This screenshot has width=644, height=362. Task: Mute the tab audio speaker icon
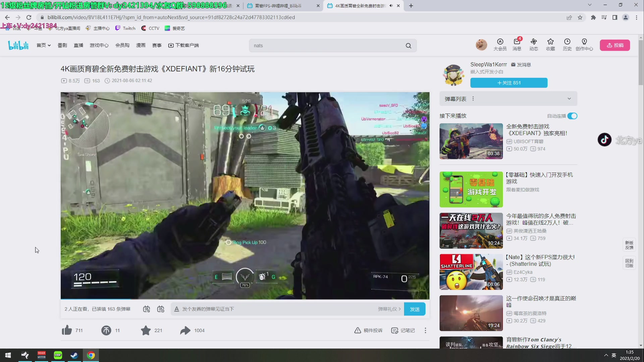tap(391, 6)
